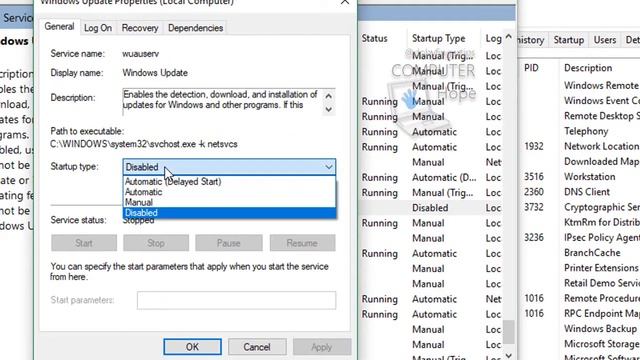640x360 pixels.
Task: Click the Services list vertical scrollbar thumb
Action: [x=509, y=332]
